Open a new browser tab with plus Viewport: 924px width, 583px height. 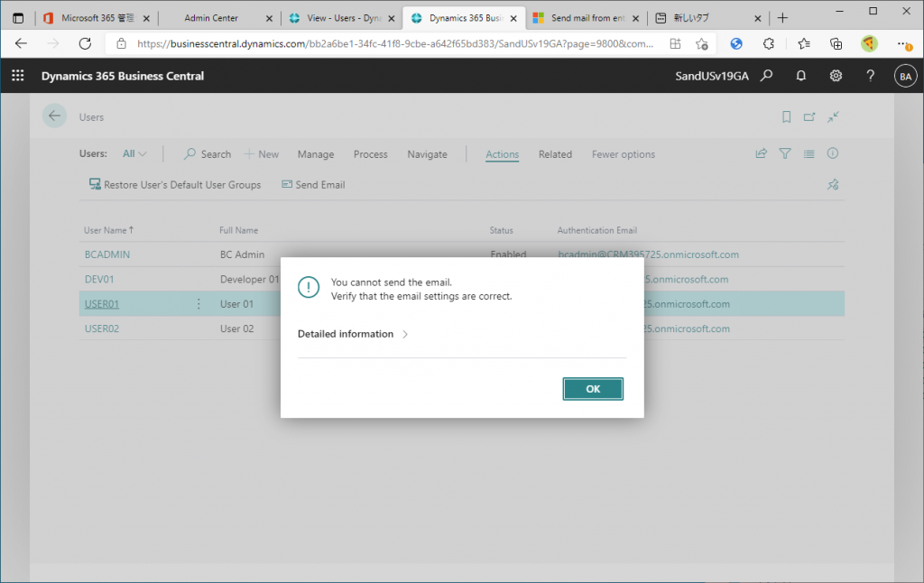pyautogui.click(x=782, y=18)
